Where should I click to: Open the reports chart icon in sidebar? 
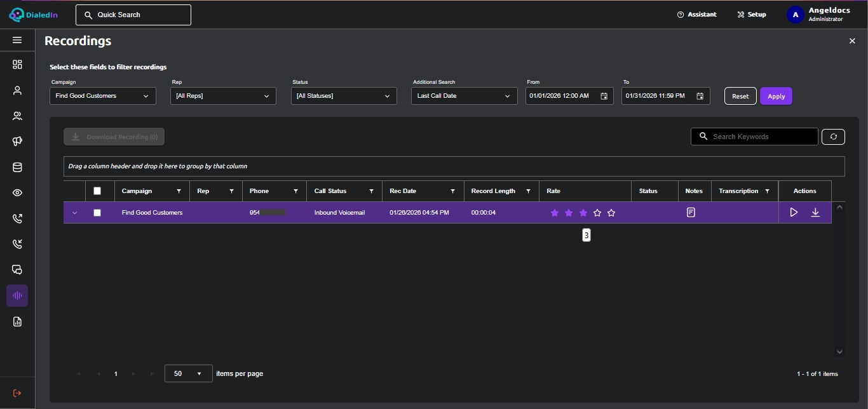(x=17, y=321)
